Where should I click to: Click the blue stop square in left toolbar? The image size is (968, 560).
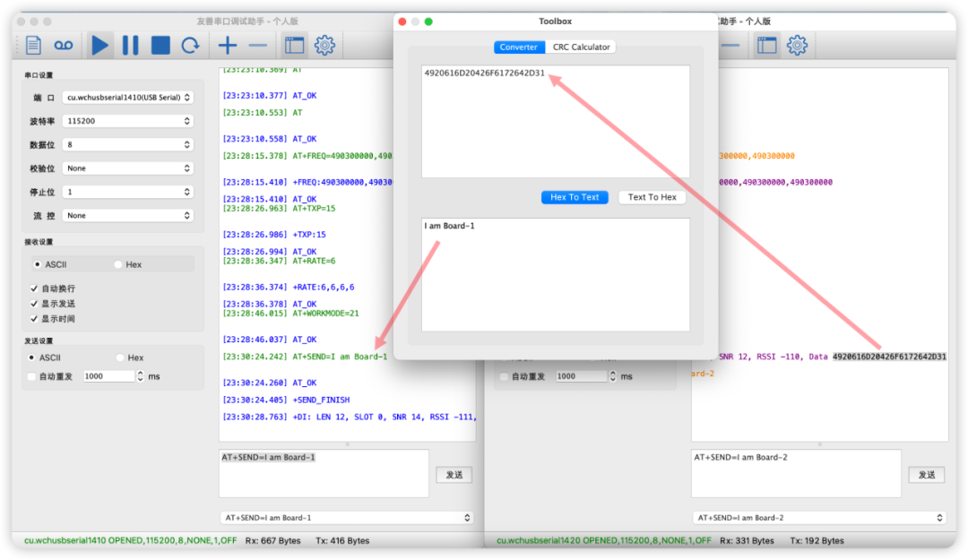(160, 45)
